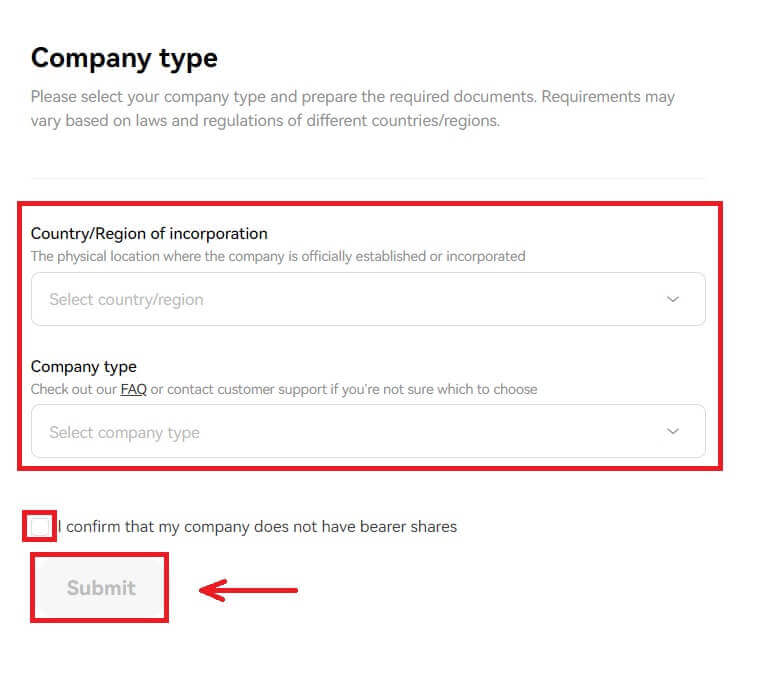Click the 'Check out our' helper text
The width and height of the screenshot is (757, 675).
click(74, 389)
